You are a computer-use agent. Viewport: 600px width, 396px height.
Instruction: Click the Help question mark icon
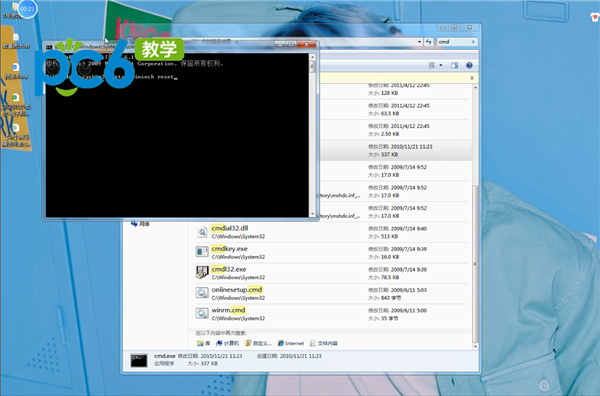click(x=469, y=65)
